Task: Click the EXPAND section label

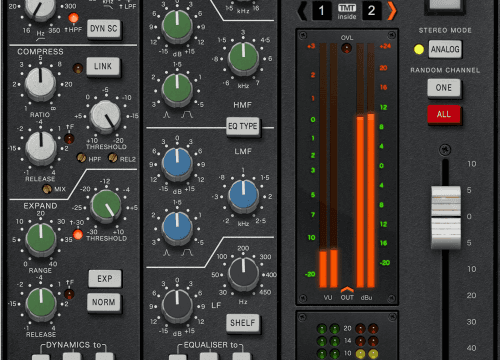Action: 40,206
